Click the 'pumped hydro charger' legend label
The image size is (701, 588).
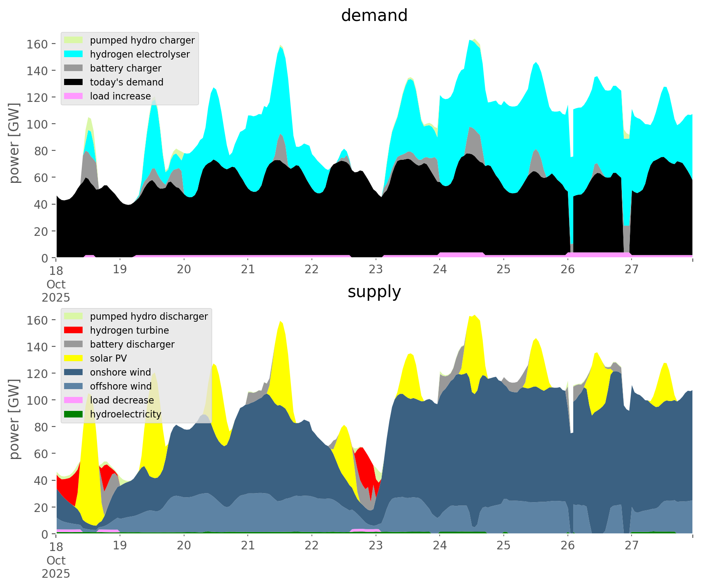click(142, 40)
